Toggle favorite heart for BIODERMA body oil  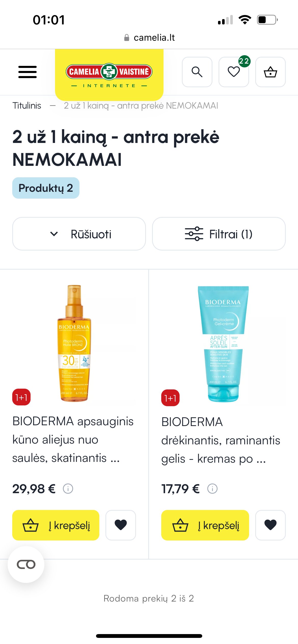121,525
